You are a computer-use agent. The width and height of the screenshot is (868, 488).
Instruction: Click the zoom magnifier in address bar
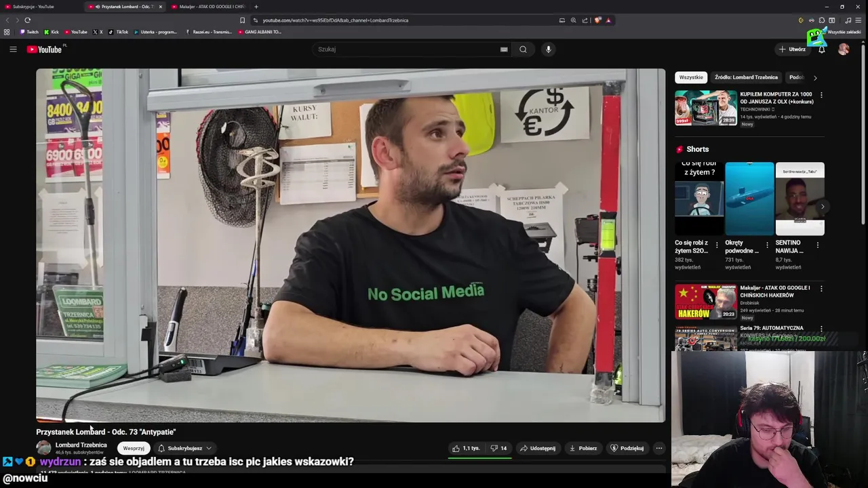pyautogui.click(x=573, y=20)
